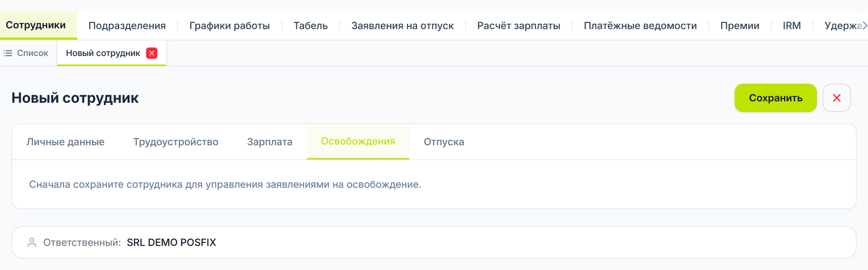This screenshot has height=270, width=868.
Task: Close the Новый сотрудник tab with red X
Action: click(x=152, y=53)
